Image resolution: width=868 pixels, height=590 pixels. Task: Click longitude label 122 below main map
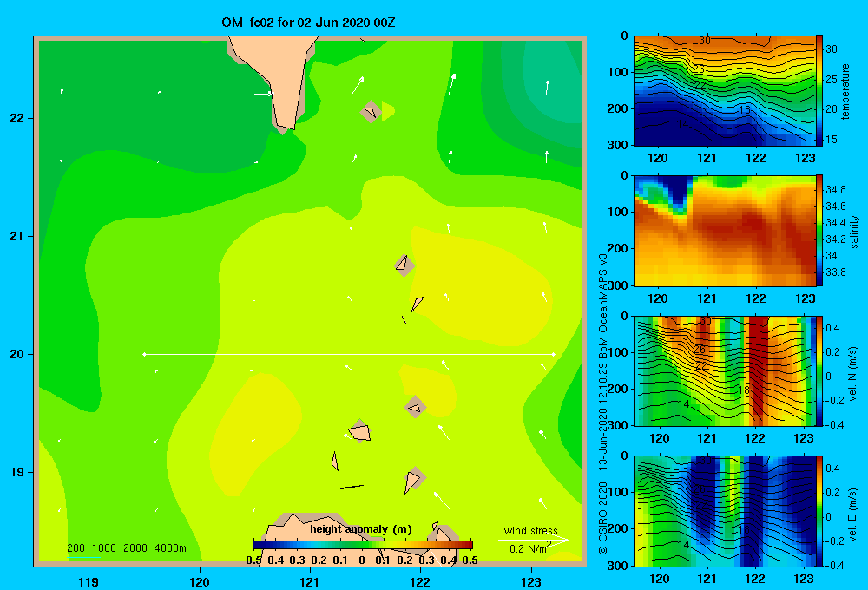tap(421, 581)
